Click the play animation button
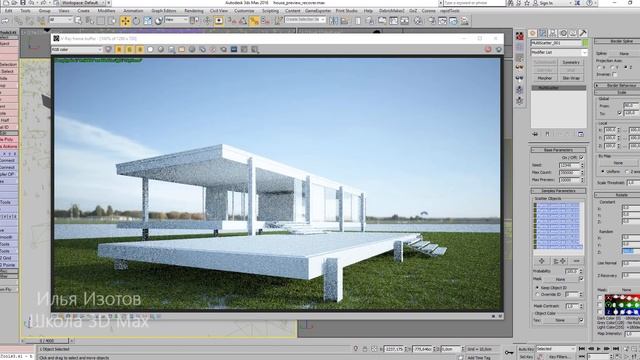The image size is (640, 360). point(598,349)
